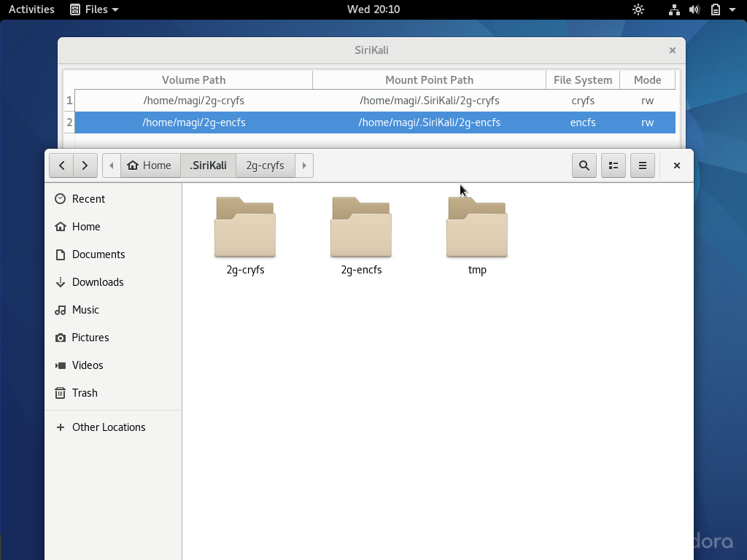Viewport: 747px width, 560px height.
Task: Sort SiriKali table by Mount Point Path
Action: (x=429, y=80)
